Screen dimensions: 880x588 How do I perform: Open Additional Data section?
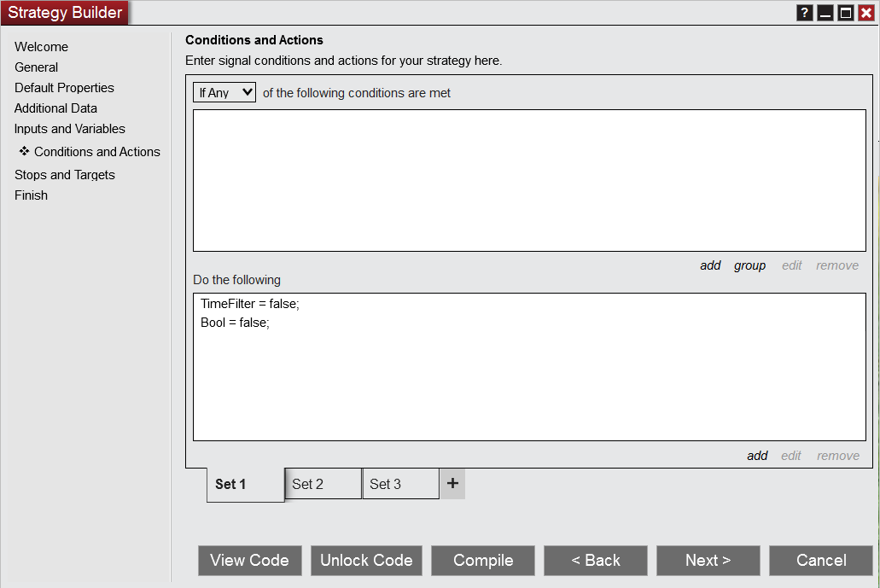click(56, 108)
